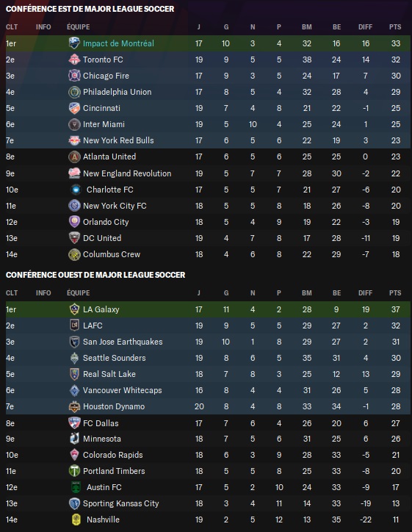Click the Portland Timbers logo icon

point(74,471)
